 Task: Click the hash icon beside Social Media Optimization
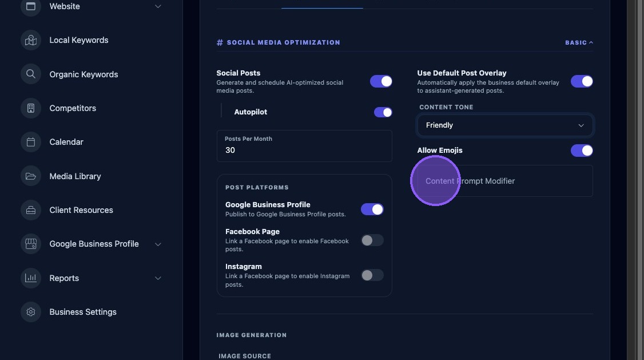[220, 42]
